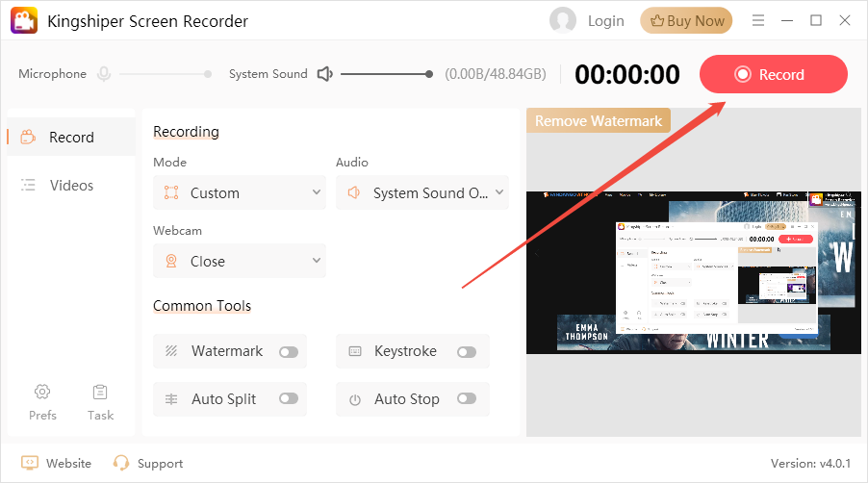The image size is (868, 483).
Task: Minimize the Kingshiper window
Action: click(x=786, y=20)
